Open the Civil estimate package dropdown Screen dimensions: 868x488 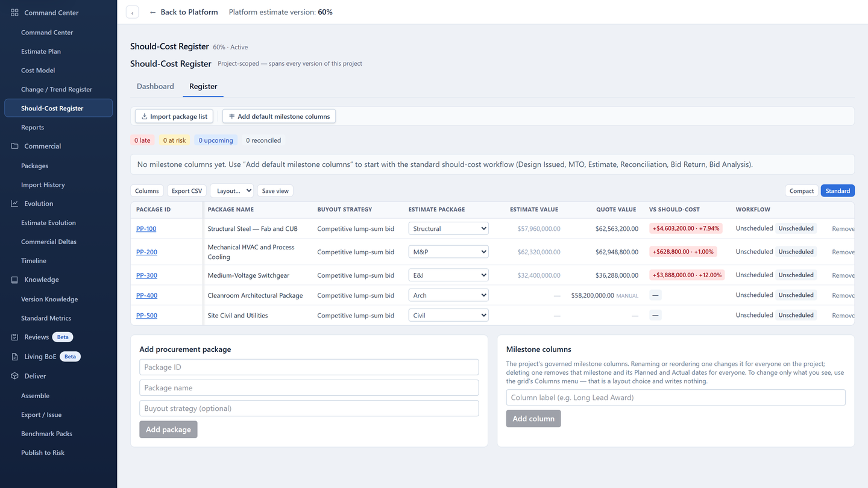tap(448, 315)
